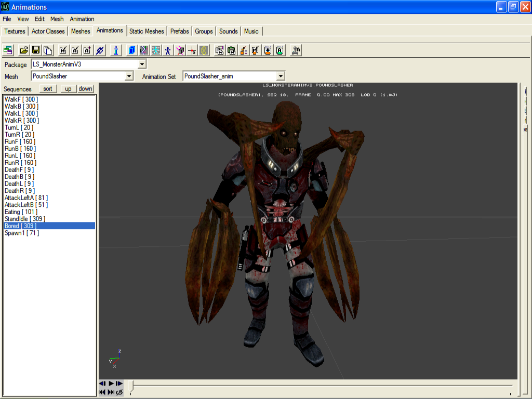Switch to the Static Meshes tab
This screenshot has width=532, height=399.
click(x=147, y=31)
